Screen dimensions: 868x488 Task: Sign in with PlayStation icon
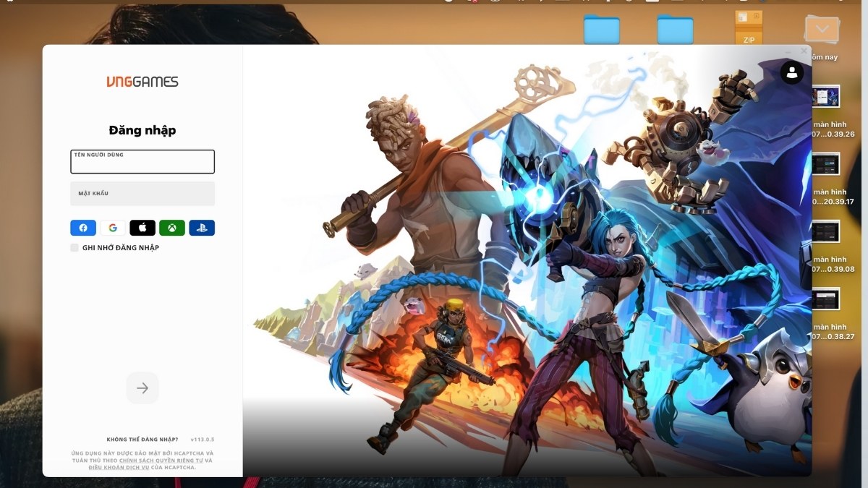(202, 228)
